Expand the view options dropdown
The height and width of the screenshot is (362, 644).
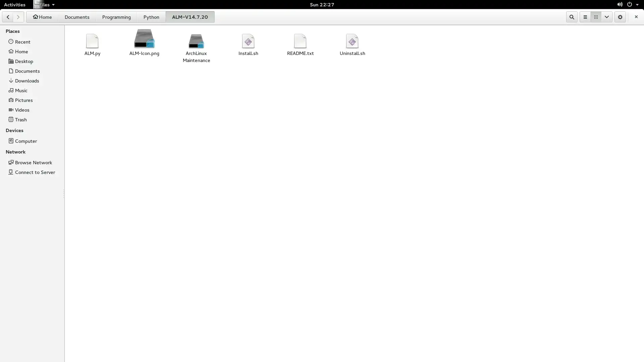pos(607,17)
